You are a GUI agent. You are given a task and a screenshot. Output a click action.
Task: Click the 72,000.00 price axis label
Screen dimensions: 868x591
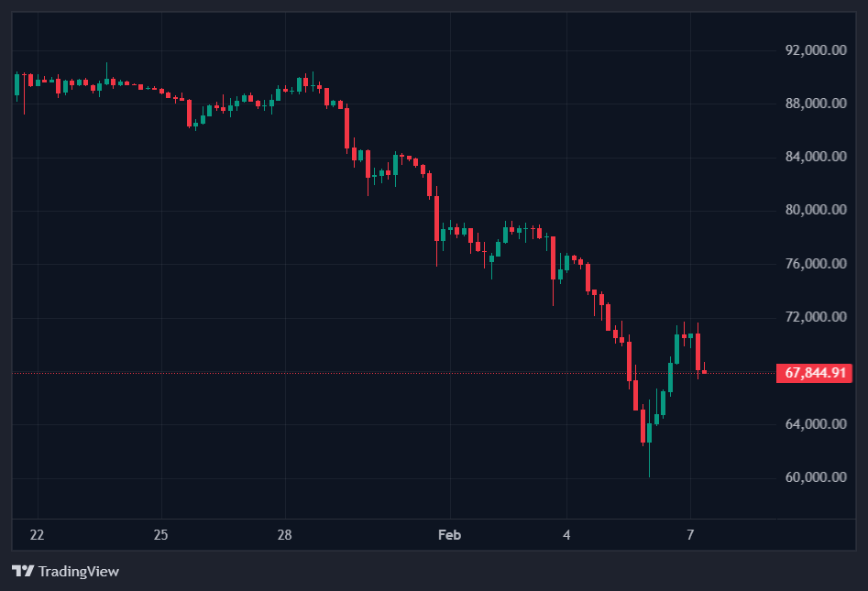click(816, 317)
